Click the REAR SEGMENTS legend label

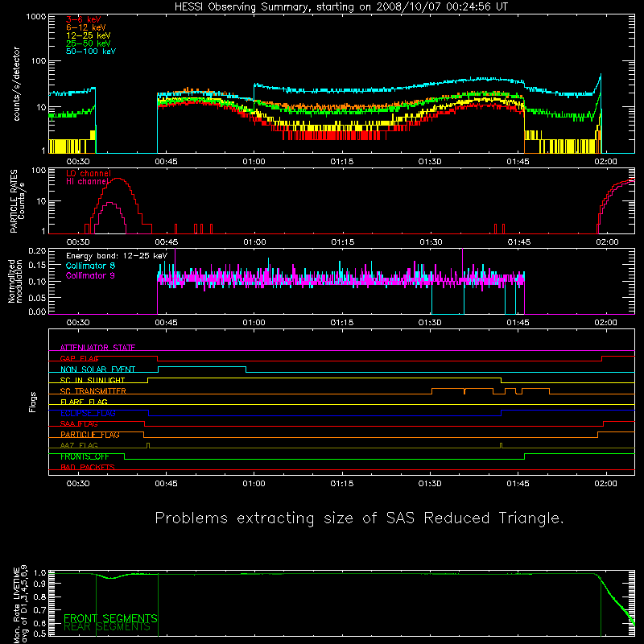pos(107,627)
